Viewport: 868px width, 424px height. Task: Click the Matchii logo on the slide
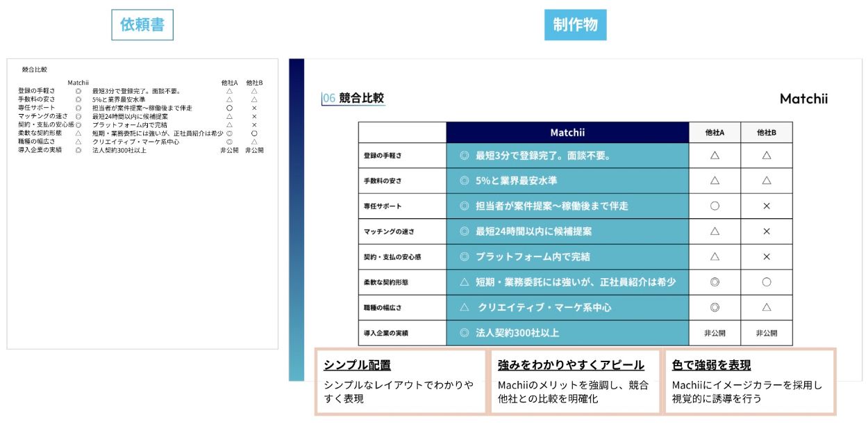[x=803, y=99]
